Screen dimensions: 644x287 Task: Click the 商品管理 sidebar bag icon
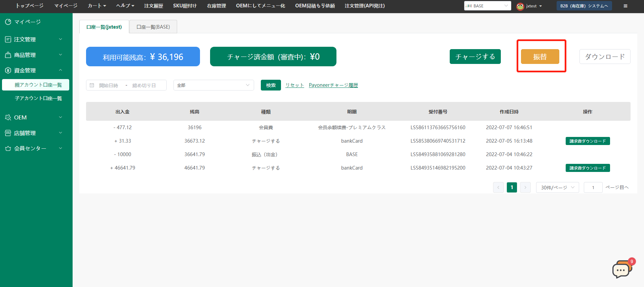pos(8,55)
